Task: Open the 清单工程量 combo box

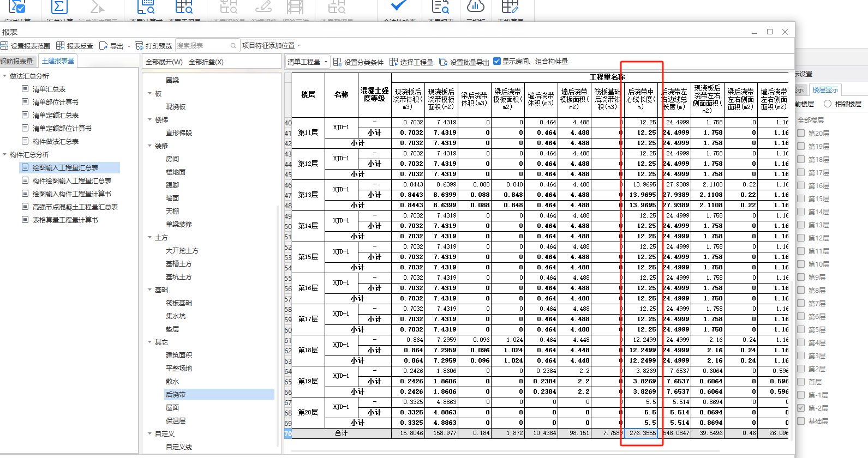Action: click(308, 62)
